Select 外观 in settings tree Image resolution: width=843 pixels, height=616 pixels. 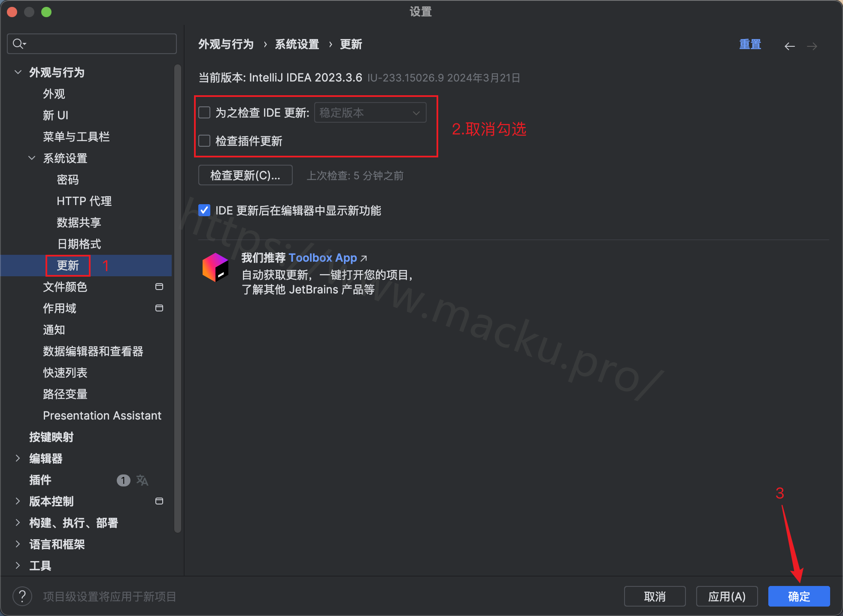(54, 94)
